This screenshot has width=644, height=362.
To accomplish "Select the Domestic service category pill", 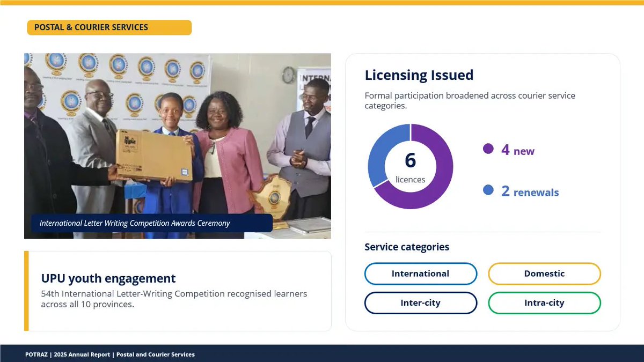I will coord(544,274).
